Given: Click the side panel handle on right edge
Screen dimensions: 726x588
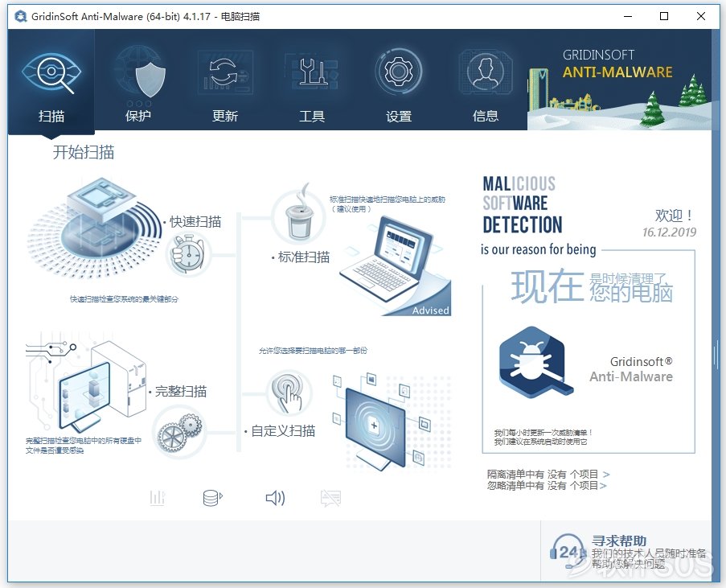Looking at the screenshot, I should coord(716,355).
